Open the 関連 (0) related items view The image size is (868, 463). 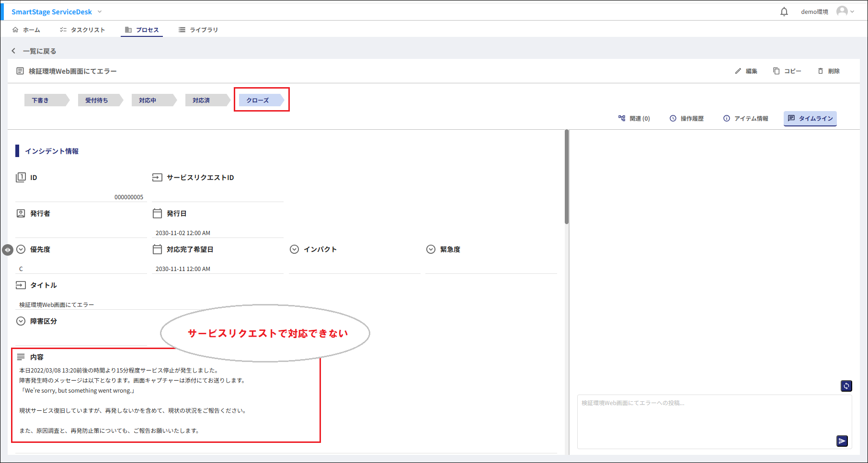pyautogui.click(x=634, y=118)
